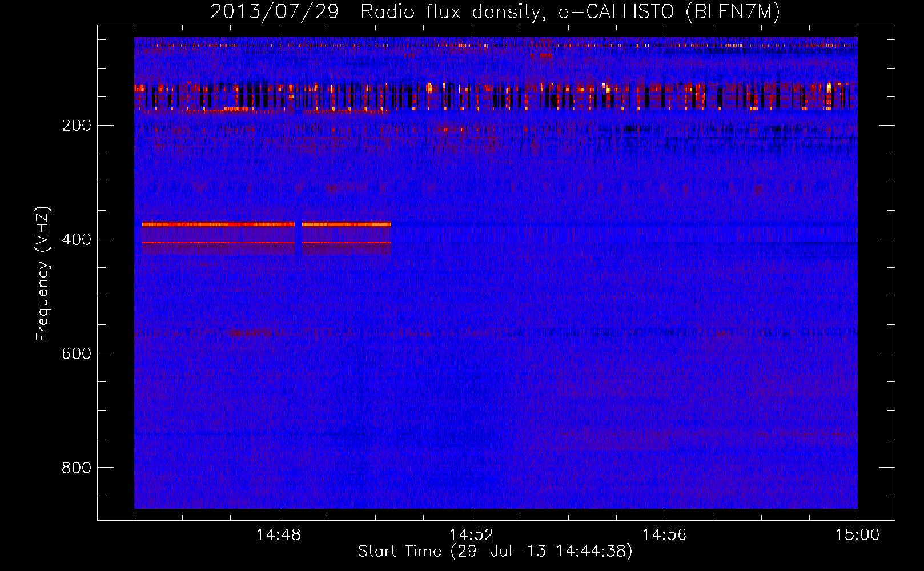Select the 'Frequency (MHZ)' y-axis label
This screenshot has height=571, width=924.
pyautogui.click(x=43, y=274)
